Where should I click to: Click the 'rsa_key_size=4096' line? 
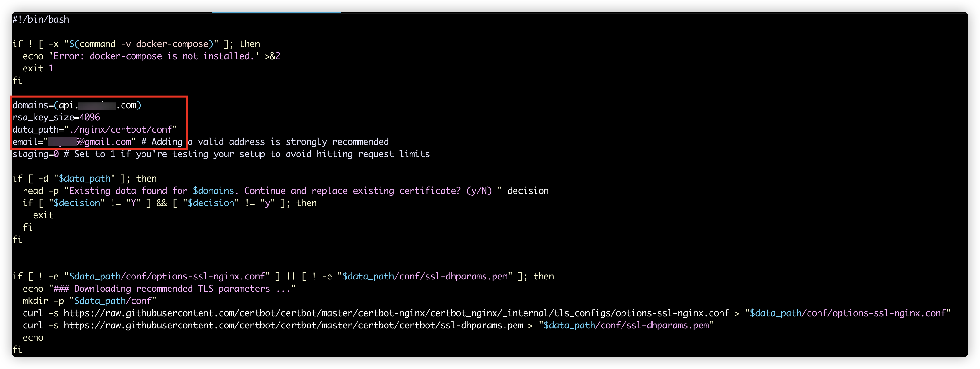pyautogui.click(x=56, y=118)
